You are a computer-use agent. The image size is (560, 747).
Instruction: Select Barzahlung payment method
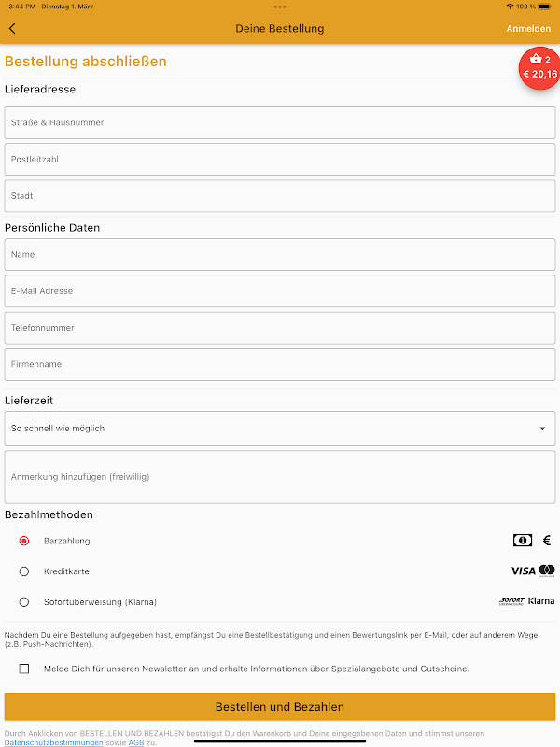click(24, 541)
